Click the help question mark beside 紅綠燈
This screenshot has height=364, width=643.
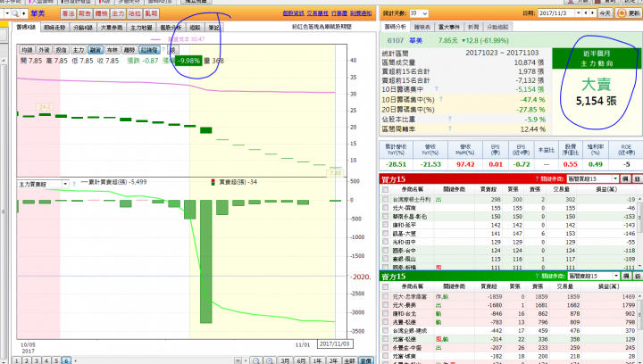pyautogui.click(x=163, y=50)
